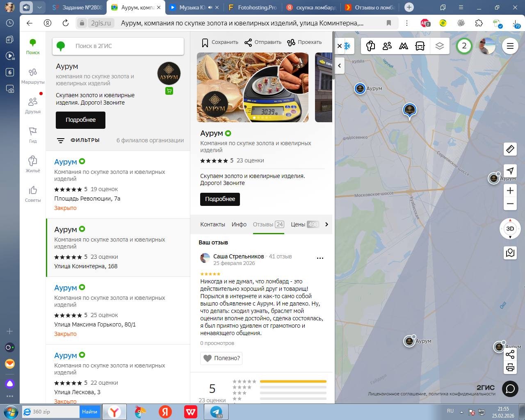This screenshot has height=420, width=525.
Task: Locate me with the navigation arrow button
Action: [x=510, y=171]
